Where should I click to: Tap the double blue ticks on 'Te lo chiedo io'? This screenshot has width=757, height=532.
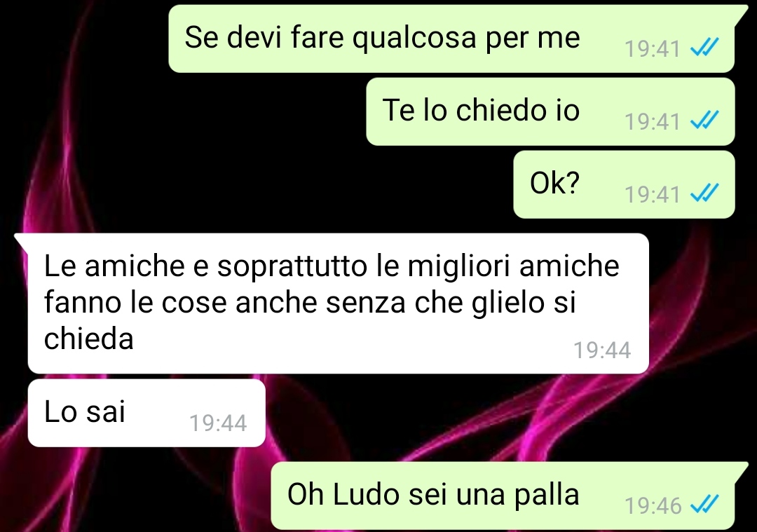pos(704,120)
